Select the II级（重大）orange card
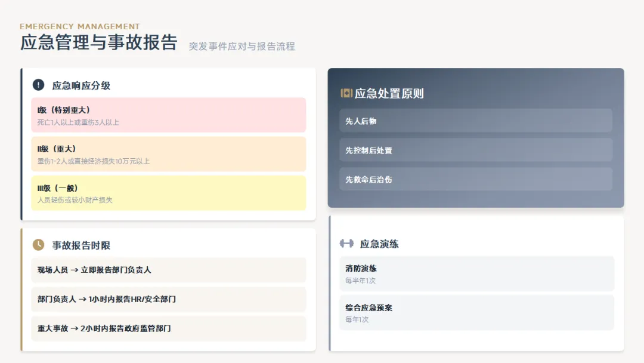This screenshot has height=363, width=644. [x=168, y=154]
